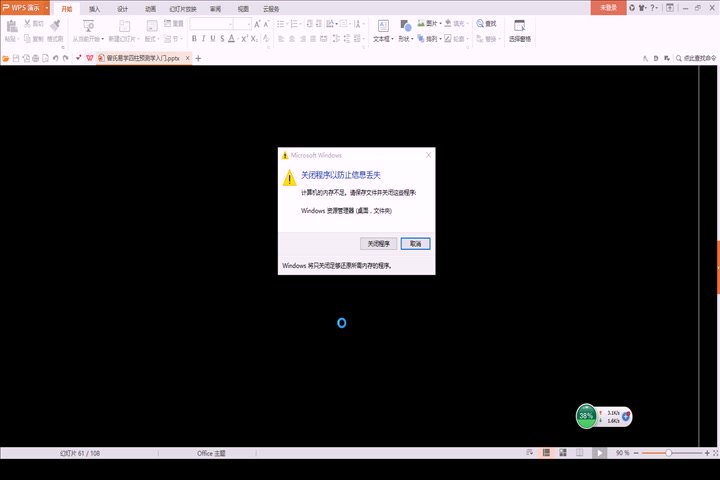720x480 pixels.
Task: Switch to slide sorter view icon
Action: tap(563, 453)
